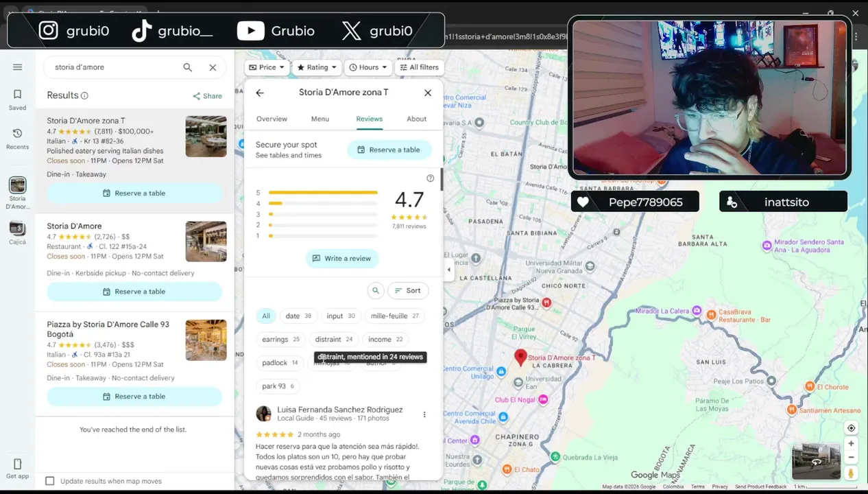Open the map layers thumbnail
This screenshot has width=868, height=494.
pos(816,461)
